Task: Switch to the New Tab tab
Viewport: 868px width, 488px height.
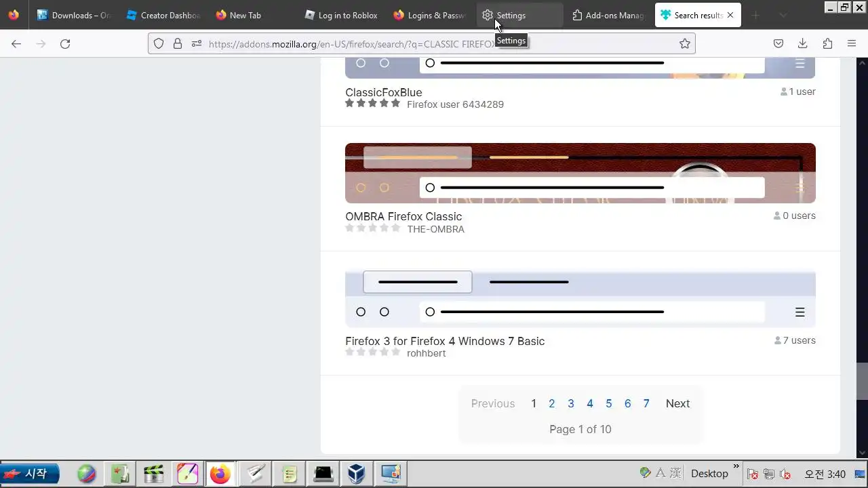Action: pyautogui.click(x=252, y=15)
